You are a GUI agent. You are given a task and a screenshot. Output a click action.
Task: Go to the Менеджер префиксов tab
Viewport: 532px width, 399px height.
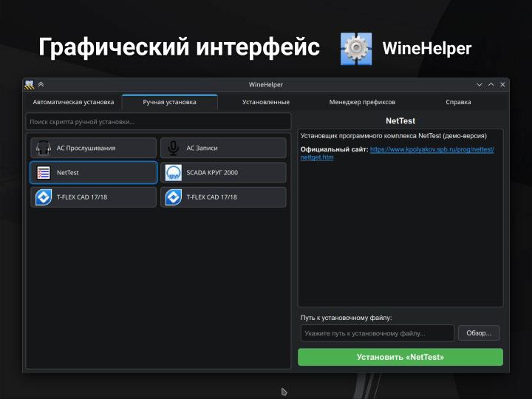pos(362,102)
